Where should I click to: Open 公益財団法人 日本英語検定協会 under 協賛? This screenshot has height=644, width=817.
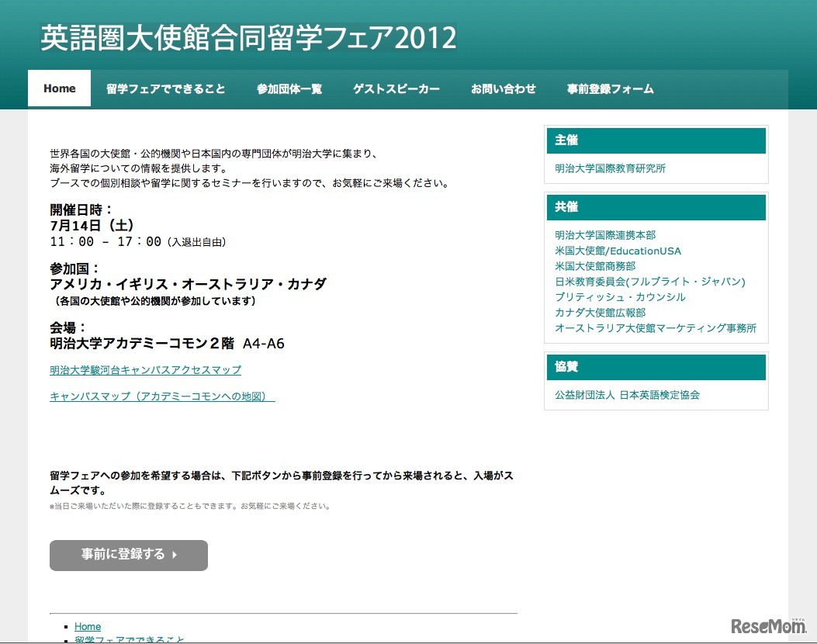(626, 395)
